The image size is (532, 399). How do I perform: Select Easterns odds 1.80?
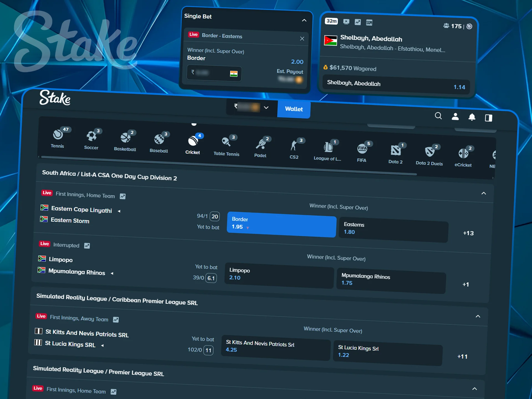coord(394,230)
